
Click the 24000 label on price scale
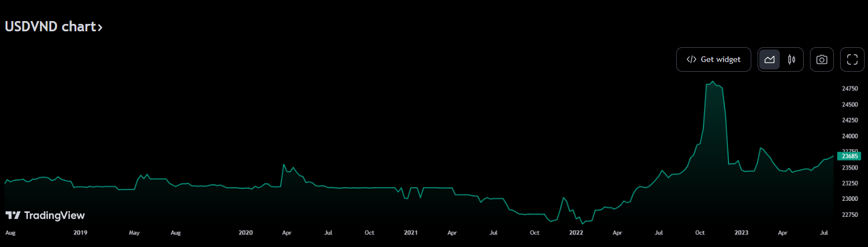(850, 137)
